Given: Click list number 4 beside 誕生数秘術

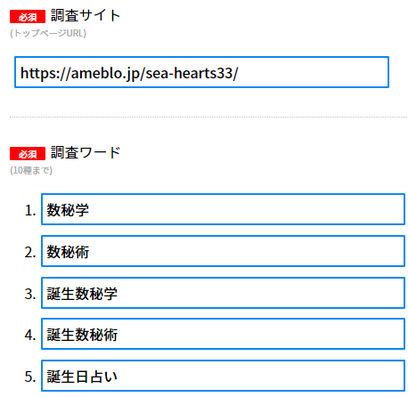Looking at the screenshot, I should [x=30, y=335].
